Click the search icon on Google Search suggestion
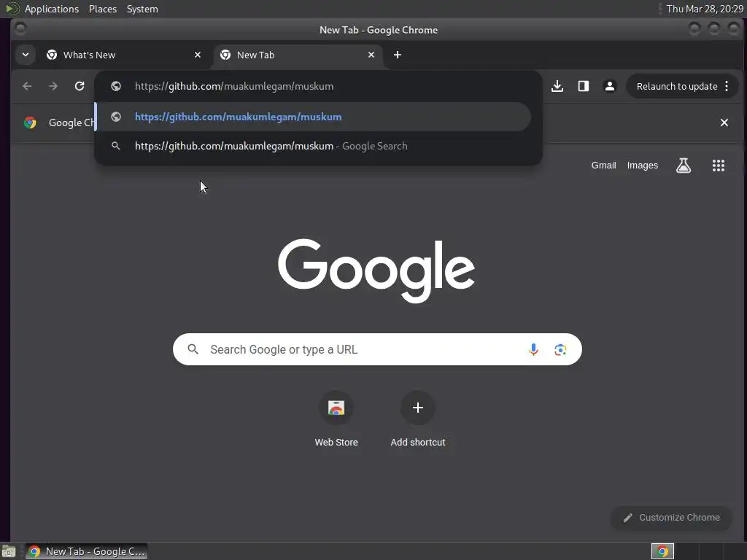 (116, 146)
